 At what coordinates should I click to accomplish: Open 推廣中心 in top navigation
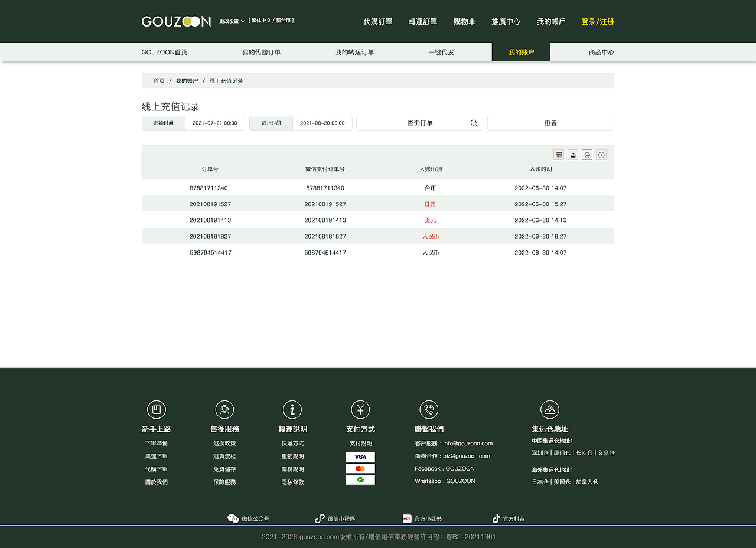506,21
